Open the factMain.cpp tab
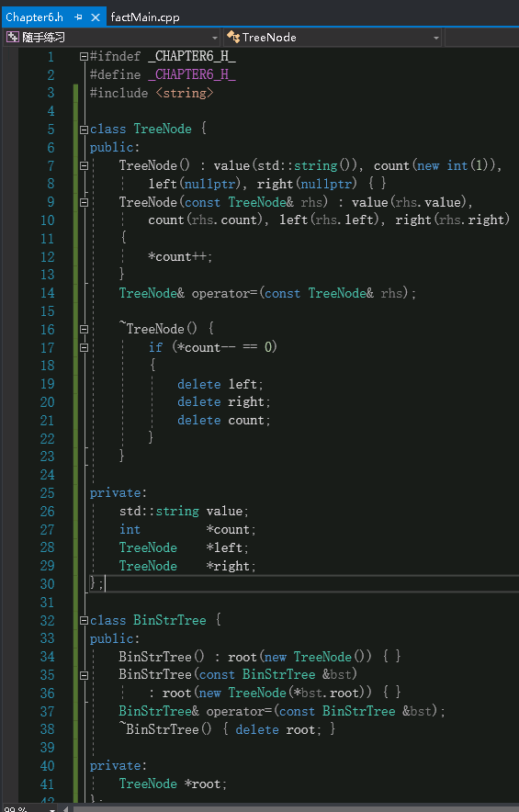 pos(145,17)
